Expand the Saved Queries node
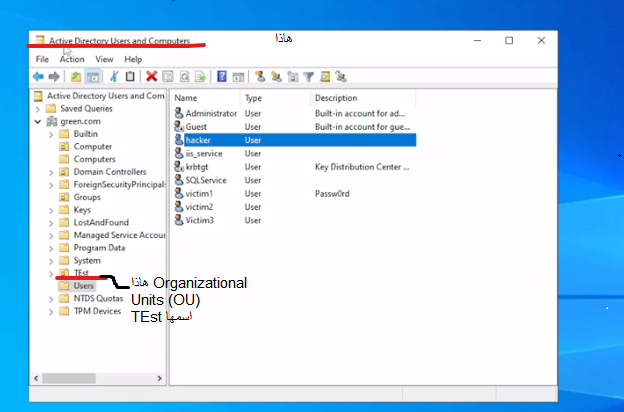The height and width of the screenshot is (412, 624). click(x=38, y=109)
